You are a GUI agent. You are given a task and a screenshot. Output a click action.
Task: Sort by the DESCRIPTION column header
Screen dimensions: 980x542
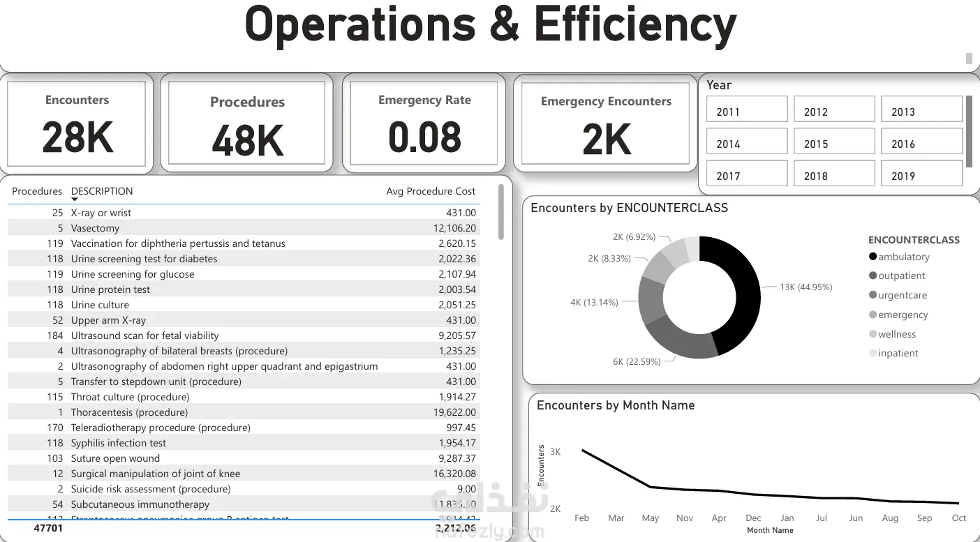coord(102,191)
